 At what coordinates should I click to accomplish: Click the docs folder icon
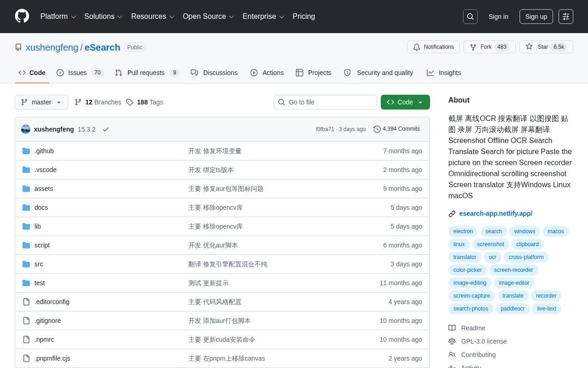(x=26, y=207)
